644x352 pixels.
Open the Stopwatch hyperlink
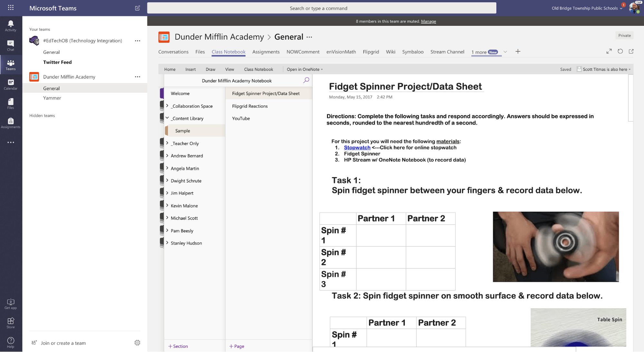[x=357, y=147]
